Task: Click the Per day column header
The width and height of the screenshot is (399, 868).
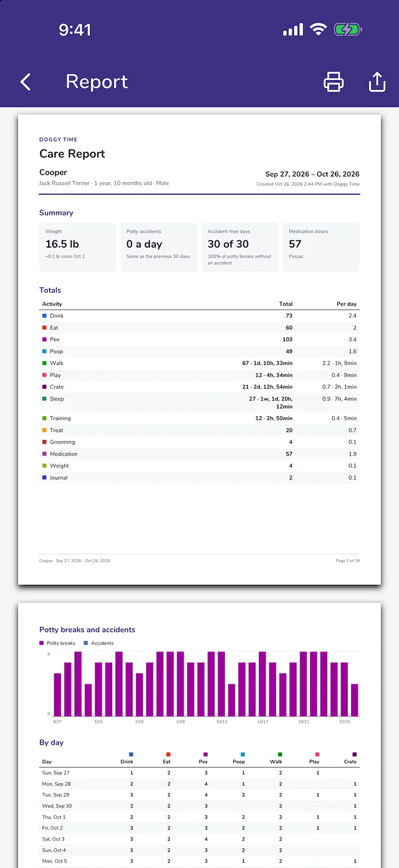Action: [347, 304]
